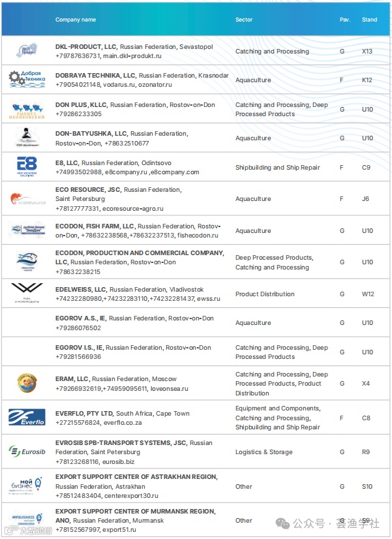Click the Don Plus fish logo
Image resolution: width=392 pixels, height=539 pixels.
point(27,111)
